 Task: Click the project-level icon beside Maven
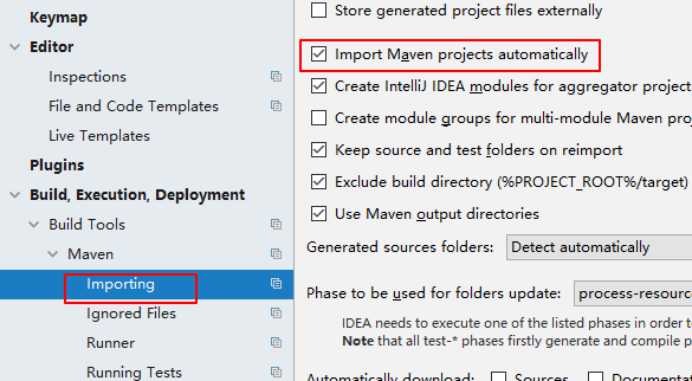(x=276, y=254)
